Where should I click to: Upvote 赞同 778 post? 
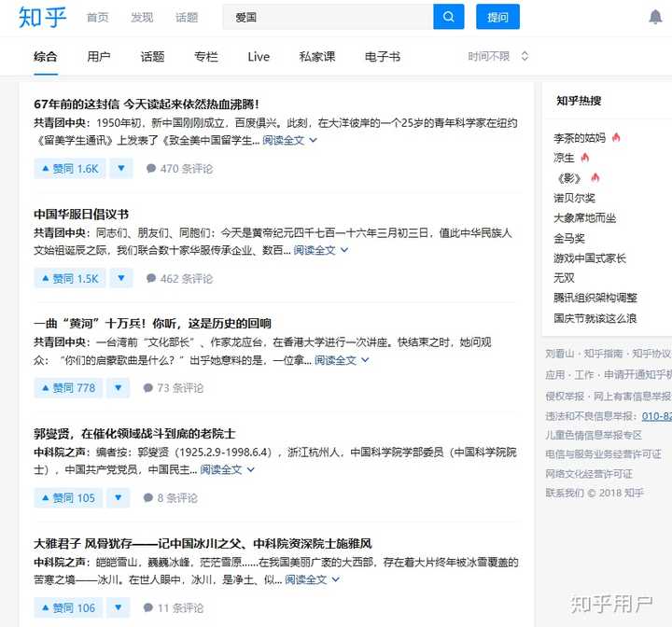click(x=68, y=388)
